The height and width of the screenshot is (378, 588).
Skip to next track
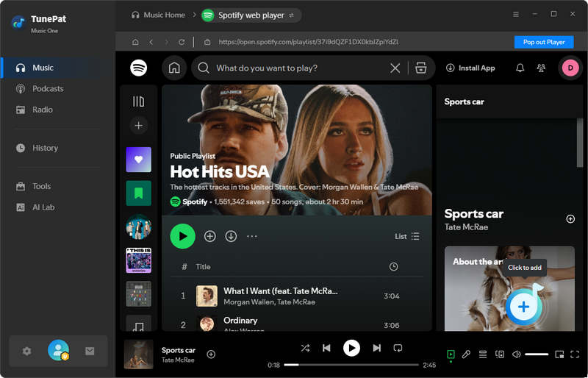[x=376, y=348]
